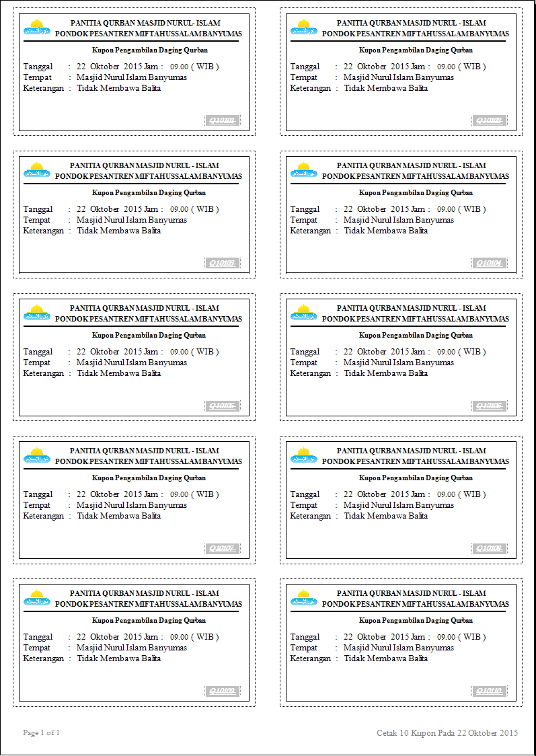Click the 'Keterangan' label on coupon Q10104
This screenshot has width=536, height=756.
click(311, 231)
